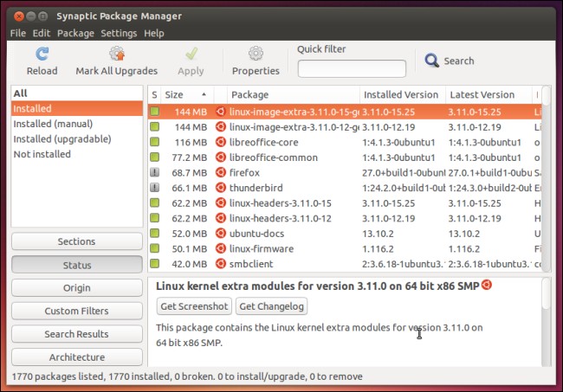Click the Ubuntu logo beside ubuntu-docs

[220, 233]
